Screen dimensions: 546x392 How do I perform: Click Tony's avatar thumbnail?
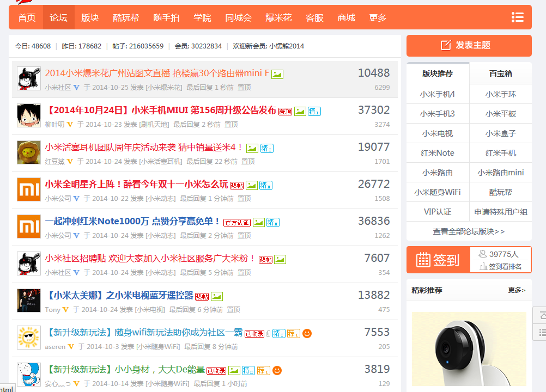[29, 300]
